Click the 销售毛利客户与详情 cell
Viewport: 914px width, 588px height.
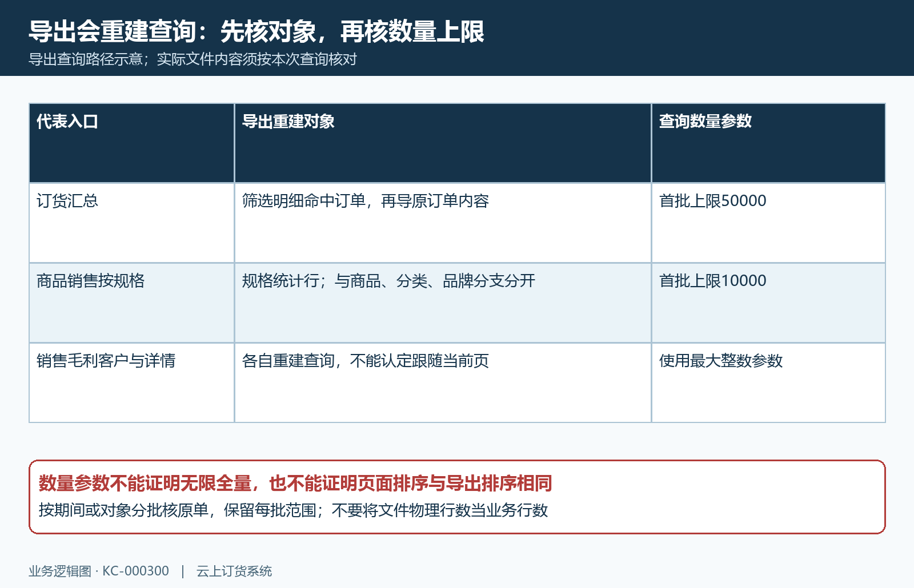131,382
